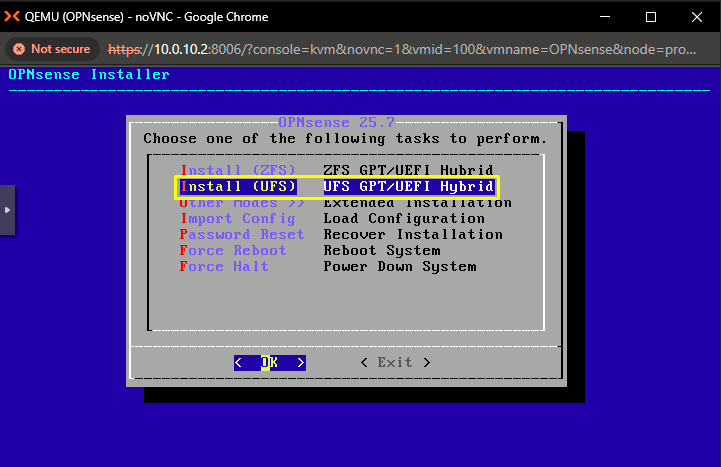The width and height of the screenshot is (721, 467).
Task: Click the Proxmox logo in the title bar
Action: click(11, 17)
